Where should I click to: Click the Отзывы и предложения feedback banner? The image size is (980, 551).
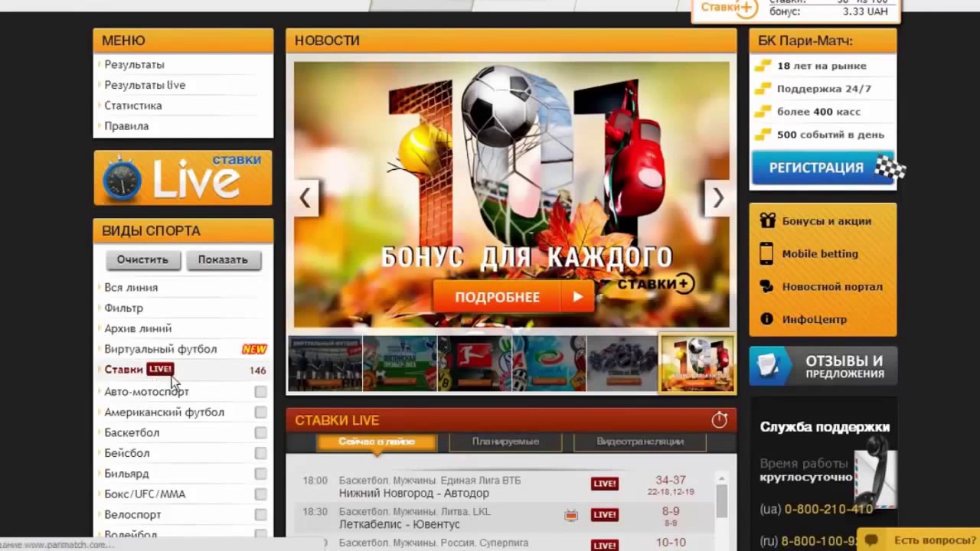coord(823,366)
